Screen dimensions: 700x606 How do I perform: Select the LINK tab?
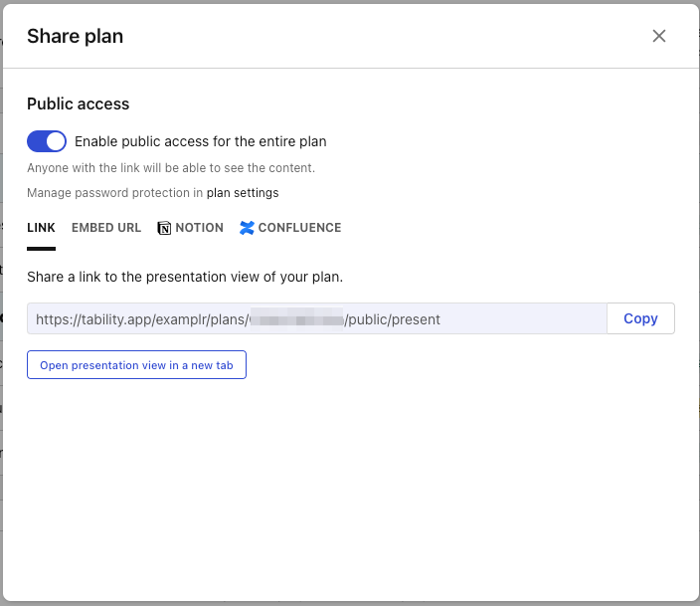pos(41,228)
